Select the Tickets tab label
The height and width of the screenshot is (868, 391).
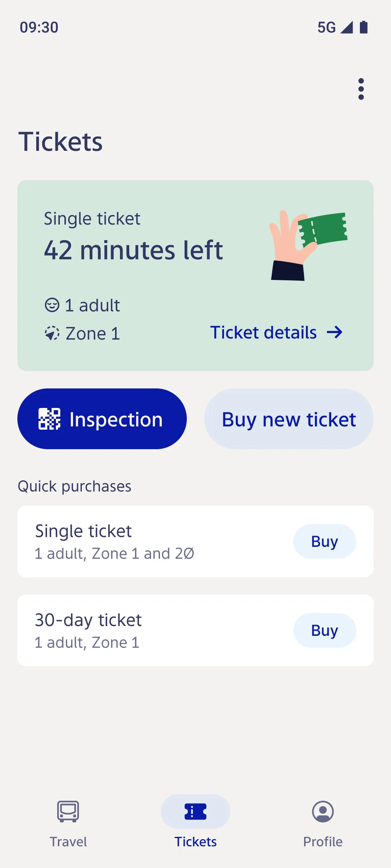(195, 842)
